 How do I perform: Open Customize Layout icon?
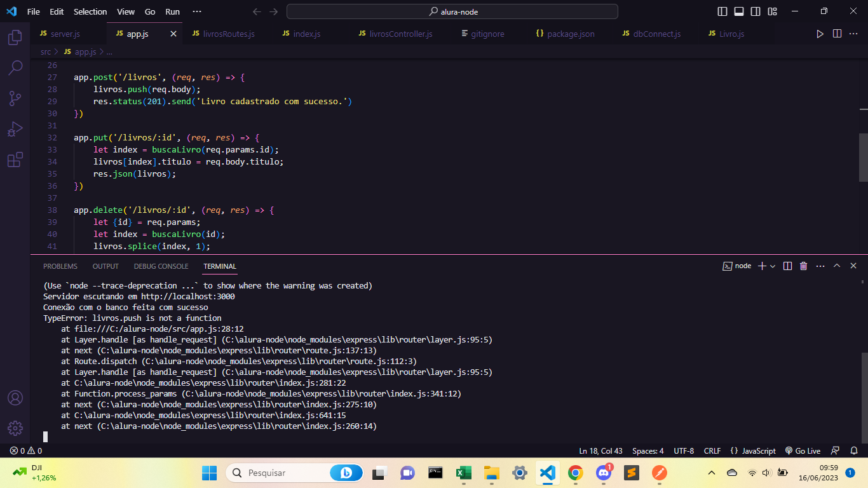pos(772,11)
